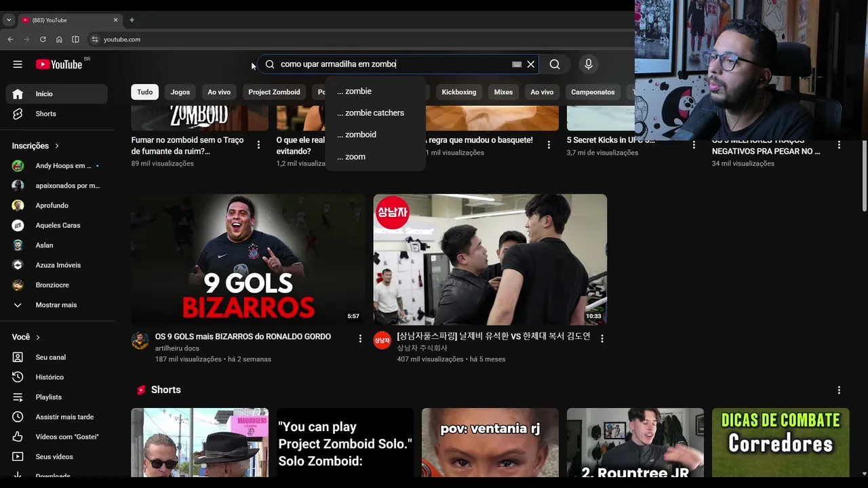Open the DICAS DE COMBATE Corredores Short
Viewport: 868px width, 488px height.
(x=781, y=443)
